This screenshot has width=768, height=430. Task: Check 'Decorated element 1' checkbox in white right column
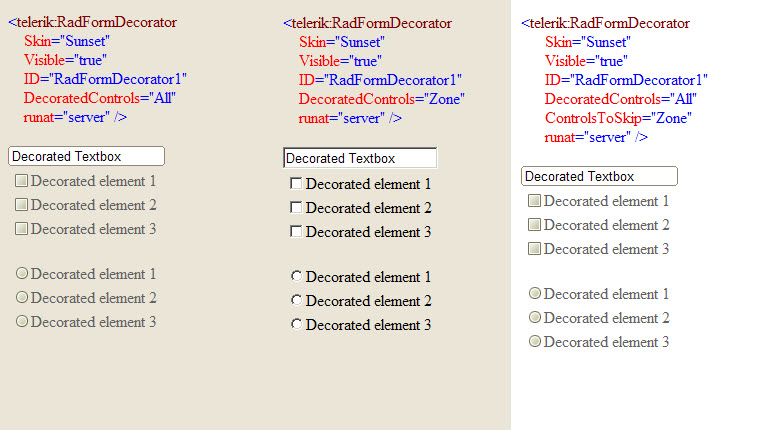point(534,200)
